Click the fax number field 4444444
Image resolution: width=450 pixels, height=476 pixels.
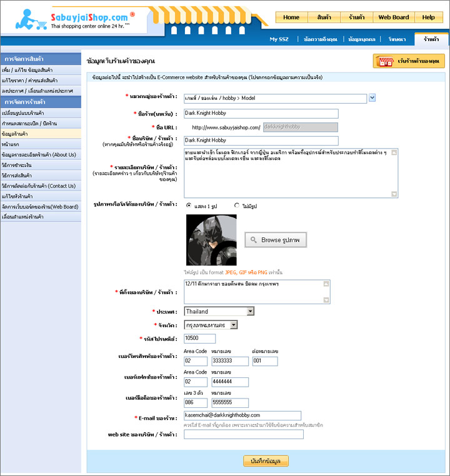click(230, 382)
